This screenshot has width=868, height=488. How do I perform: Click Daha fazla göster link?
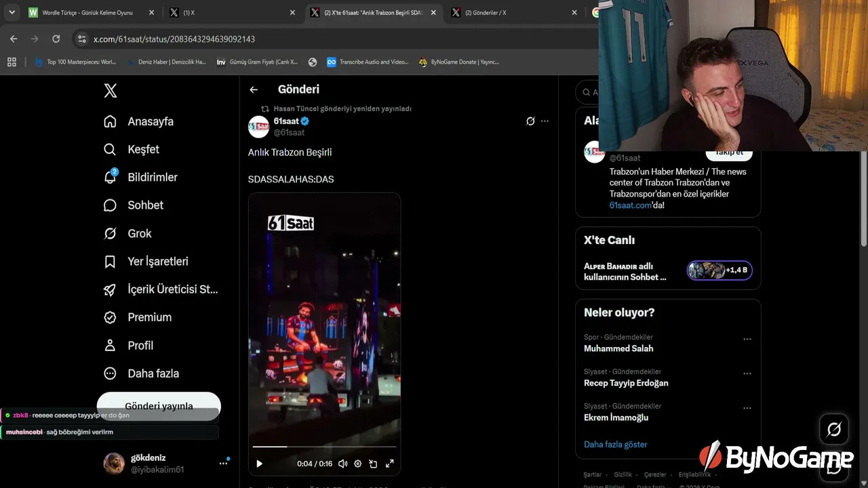(616, 445)
